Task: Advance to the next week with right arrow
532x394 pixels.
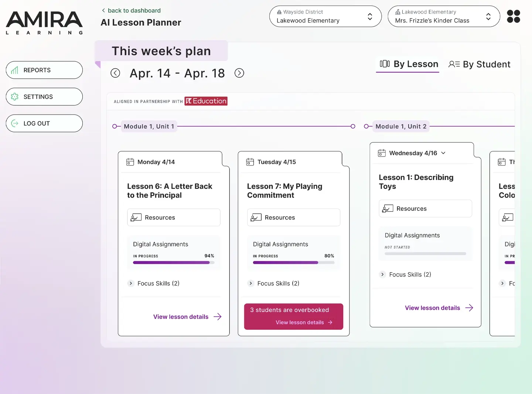Action: point(239,73)
